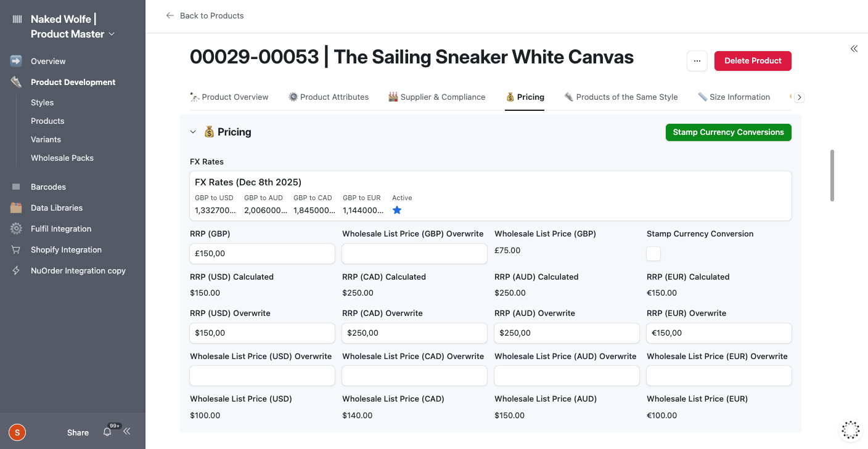Open the Supplier & Compliance tab

437,97
